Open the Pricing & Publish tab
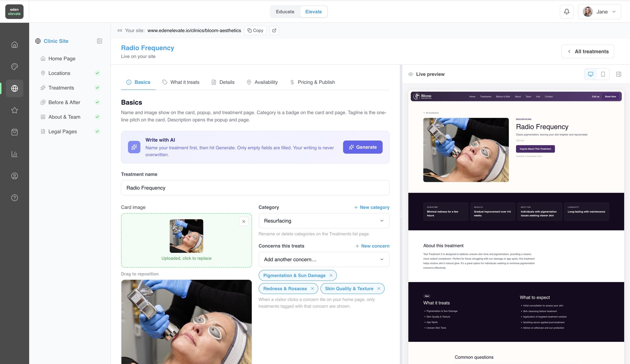Image resolution: width=630 pixels, height=364 pixels. 313,82
